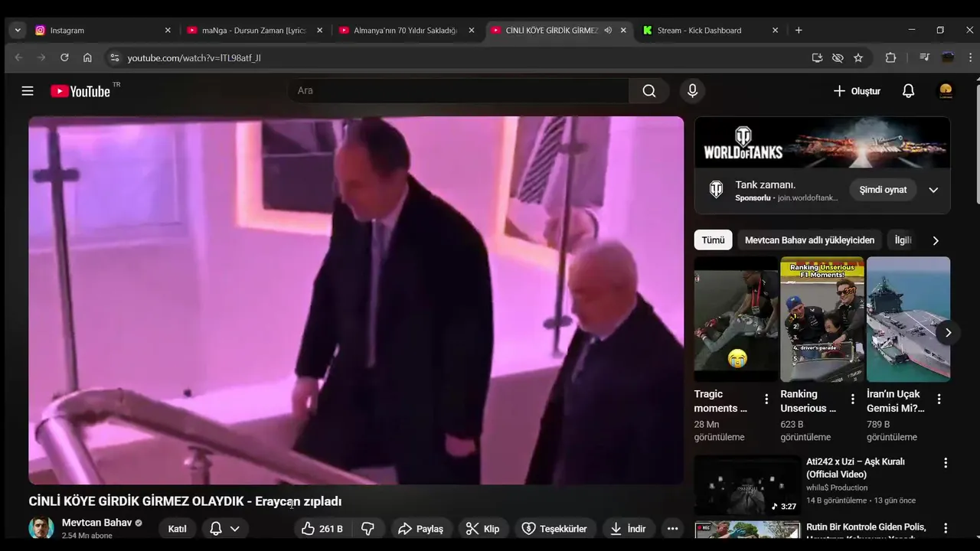Join the channel with Katıl
The image size is (980, 551).
177,529
